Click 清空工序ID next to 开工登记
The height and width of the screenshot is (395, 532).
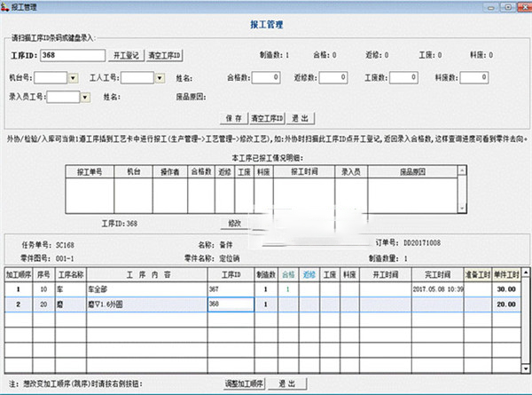click(163, 55)
